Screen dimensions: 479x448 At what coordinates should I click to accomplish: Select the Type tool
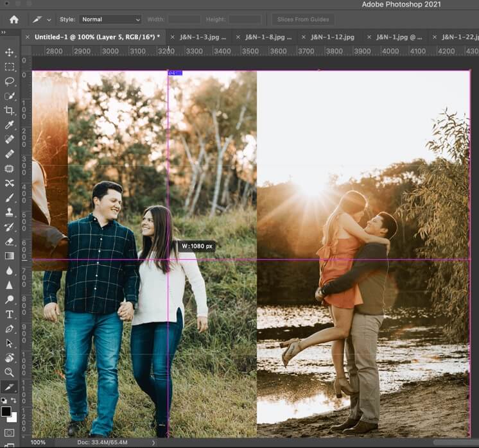pyautogui.click(x=10, y=314)
